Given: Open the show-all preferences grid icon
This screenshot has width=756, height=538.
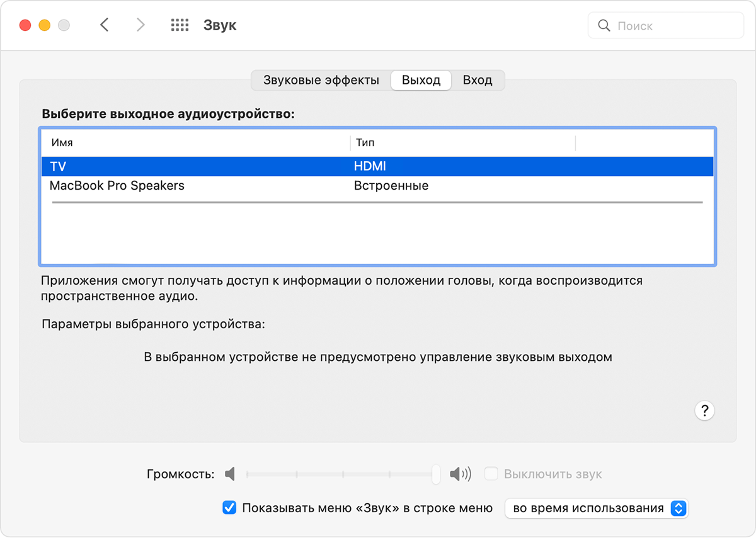Looking at the screenshot, I should (180, 25).
